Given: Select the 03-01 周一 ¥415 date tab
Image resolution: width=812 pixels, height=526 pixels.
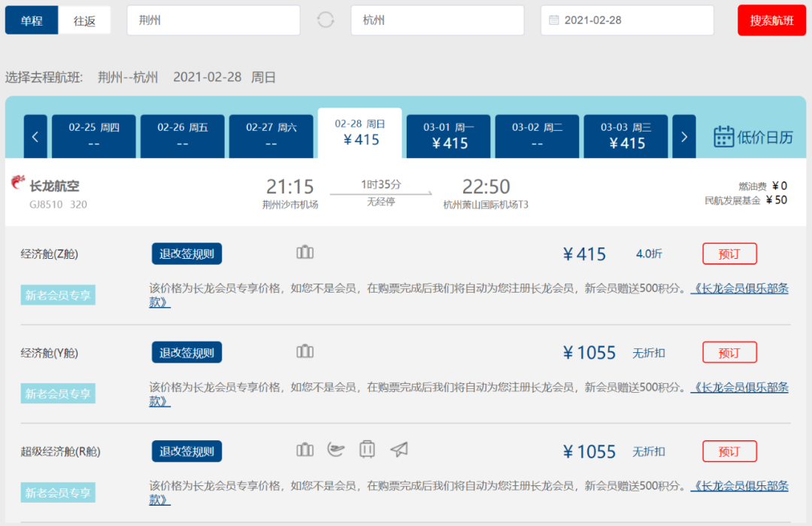Looking at the screenshot, I should click(448, 136).
